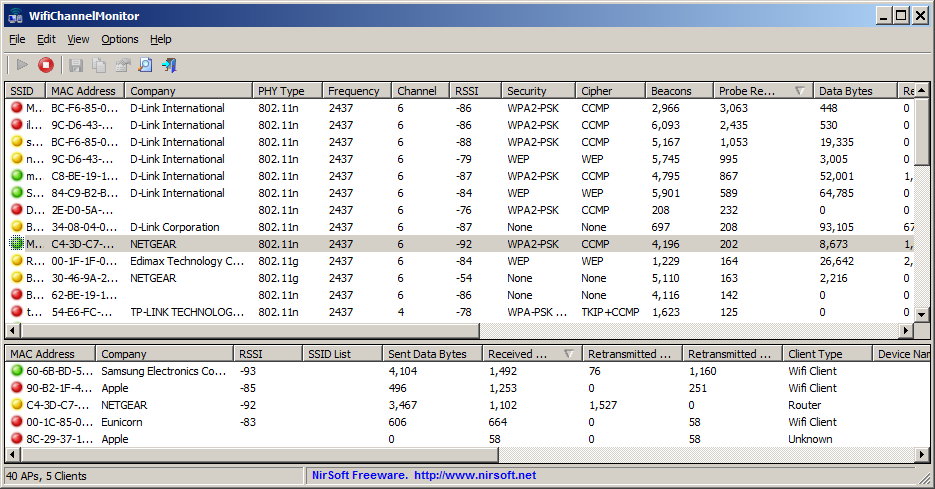This screenshot has width=935, height=489.
Task: Open the Properties toolbar icon
Action: (x=122, y=65)
